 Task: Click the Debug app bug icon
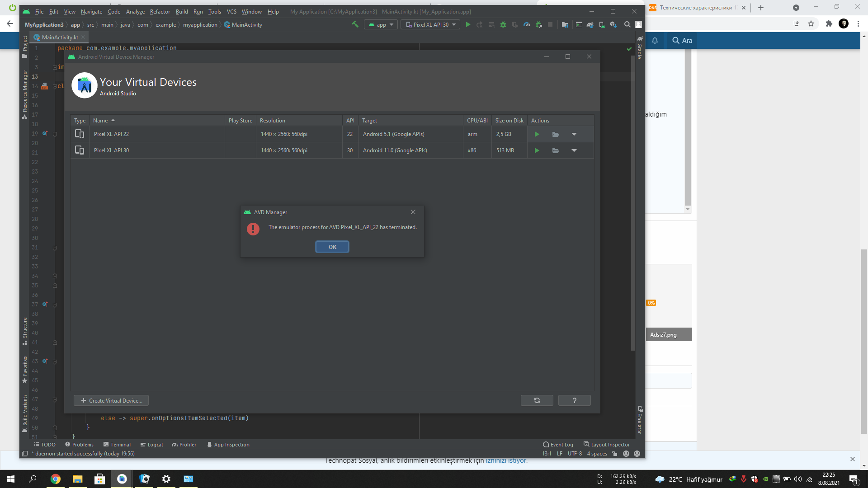tap(503, 24)
